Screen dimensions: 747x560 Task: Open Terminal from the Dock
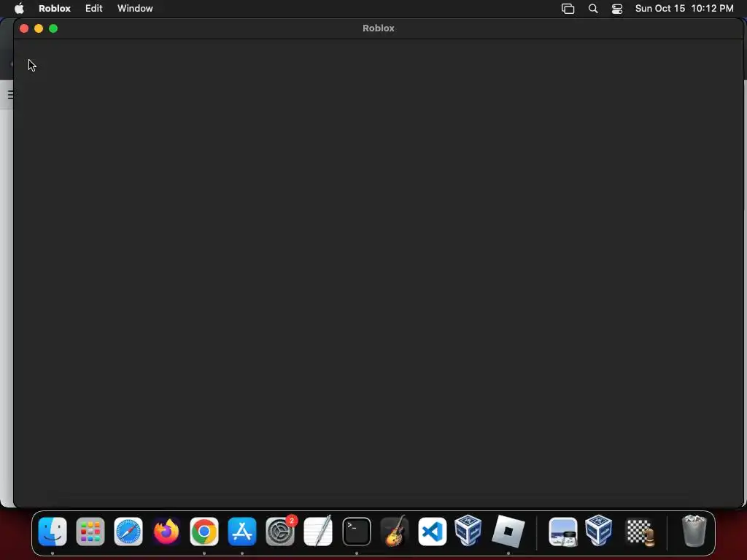[356, 532]
